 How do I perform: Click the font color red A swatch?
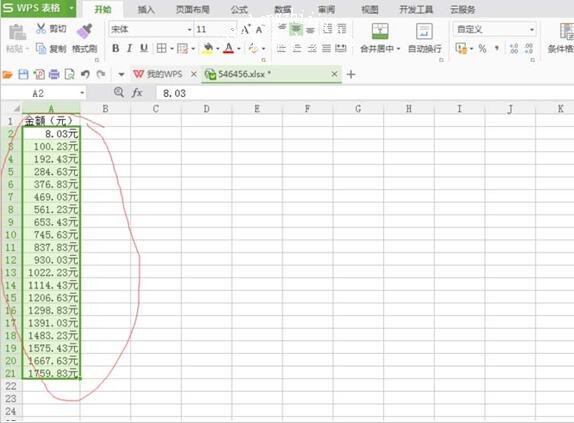pos(229,48)
